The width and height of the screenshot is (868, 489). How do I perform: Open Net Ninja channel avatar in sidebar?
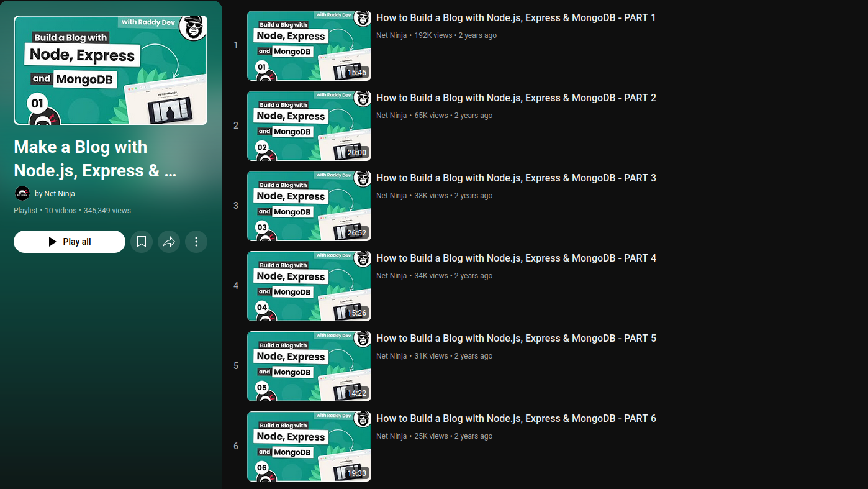(x=22, y=193)
